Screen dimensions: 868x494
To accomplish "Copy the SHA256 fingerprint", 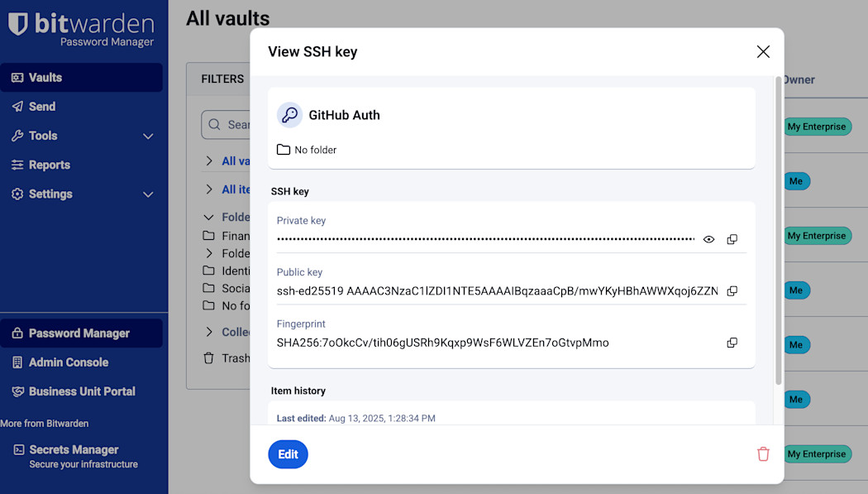I will coord(732,343).
